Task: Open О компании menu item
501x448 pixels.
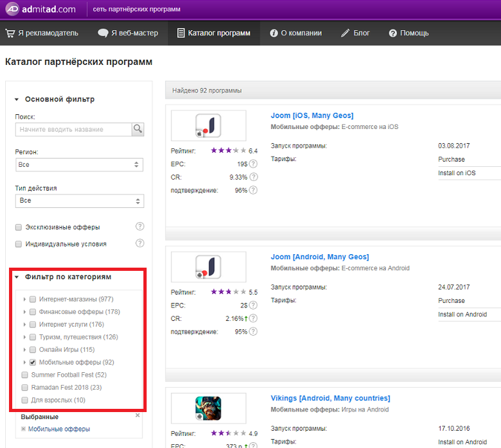Action: click(x=296, y=33)
